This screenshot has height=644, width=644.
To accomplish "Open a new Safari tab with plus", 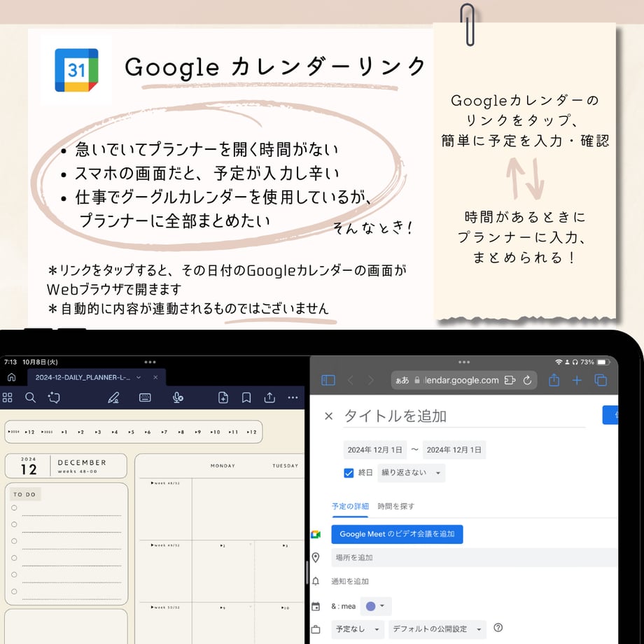I will [577, 380].
